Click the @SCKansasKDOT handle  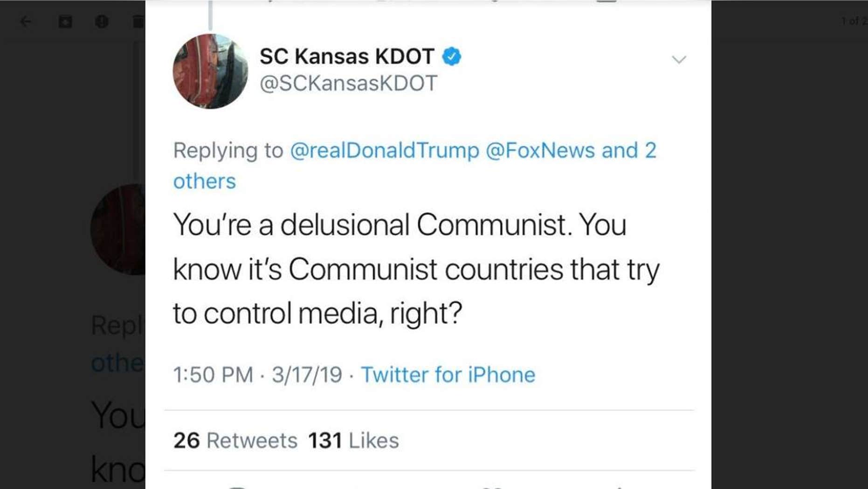tap(349, 84)
